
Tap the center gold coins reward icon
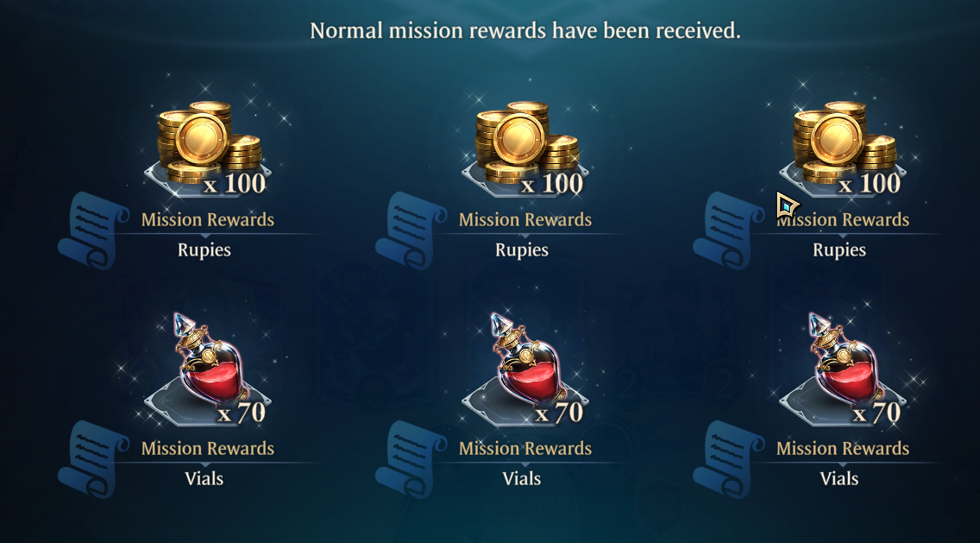[526, 142]
